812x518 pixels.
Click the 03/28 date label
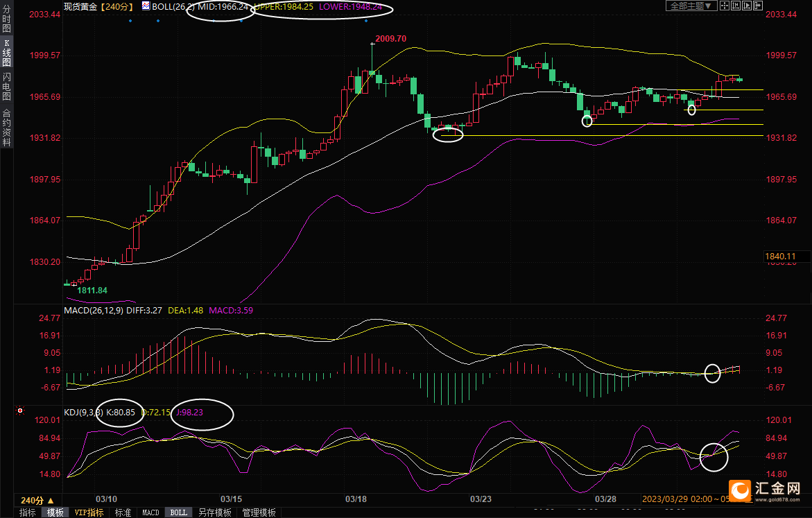[605, 499]
